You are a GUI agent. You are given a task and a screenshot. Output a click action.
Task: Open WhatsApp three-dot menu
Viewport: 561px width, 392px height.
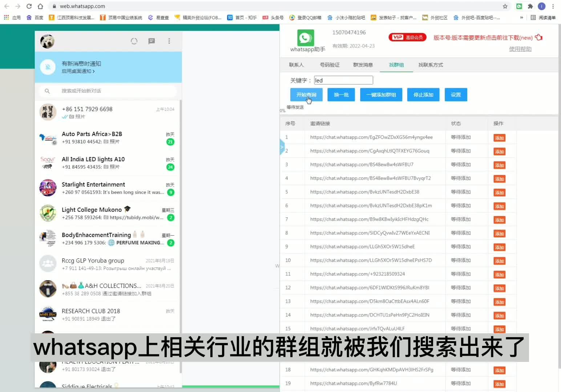pyautogui.click(x=169, y=41)
